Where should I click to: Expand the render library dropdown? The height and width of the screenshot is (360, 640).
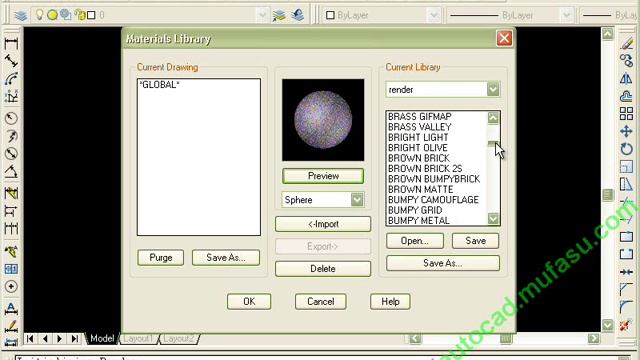[x=493, y=89]
